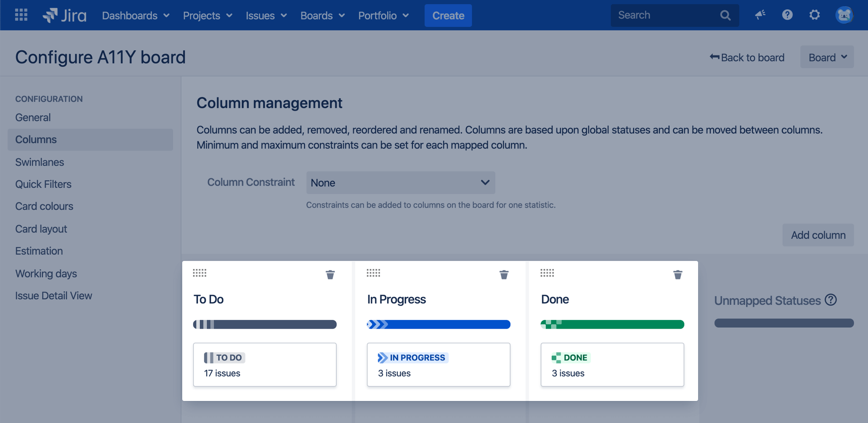Open the Portfolio menu
The height and width of the screenshot is (423, 868).
(383, 15)
